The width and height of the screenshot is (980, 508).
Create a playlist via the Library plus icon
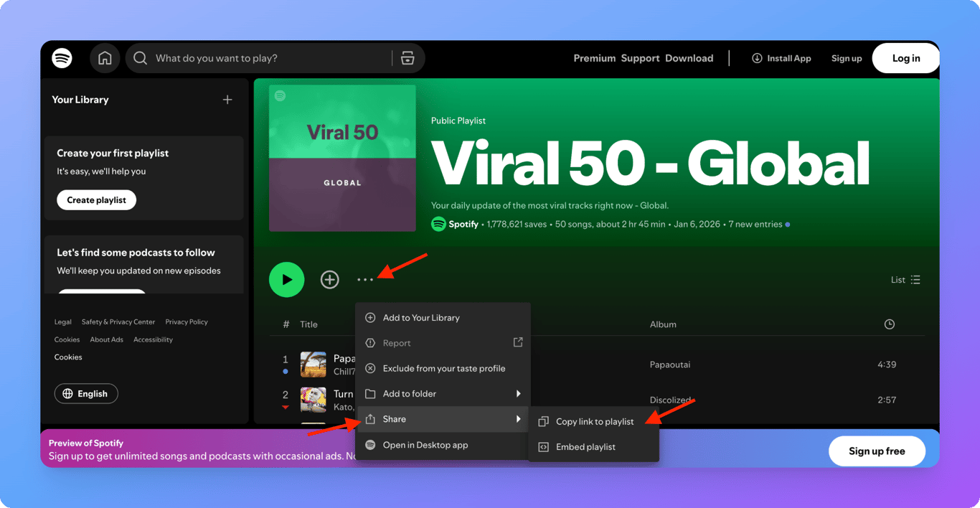click(227, 99)
